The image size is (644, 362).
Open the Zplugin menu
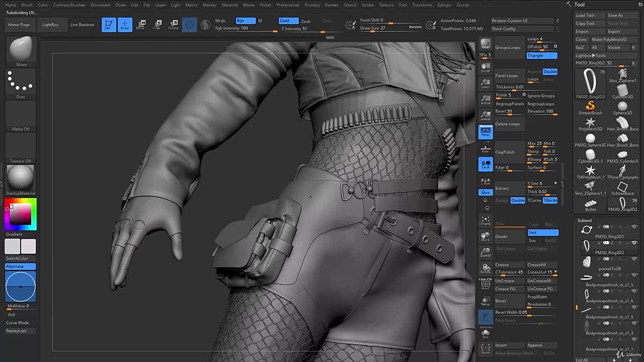pos(444,5)
